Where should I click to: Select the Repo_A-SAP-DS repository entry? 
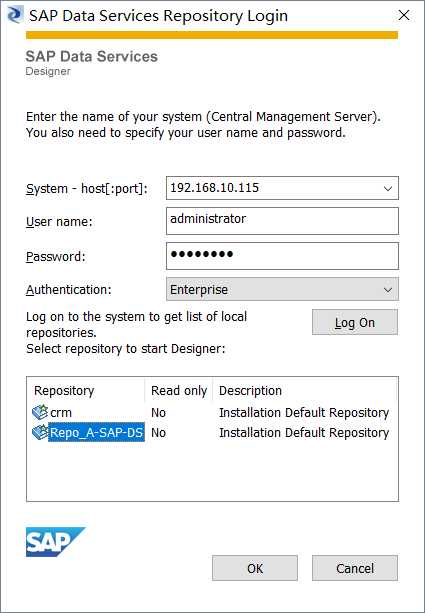[96, 432]
